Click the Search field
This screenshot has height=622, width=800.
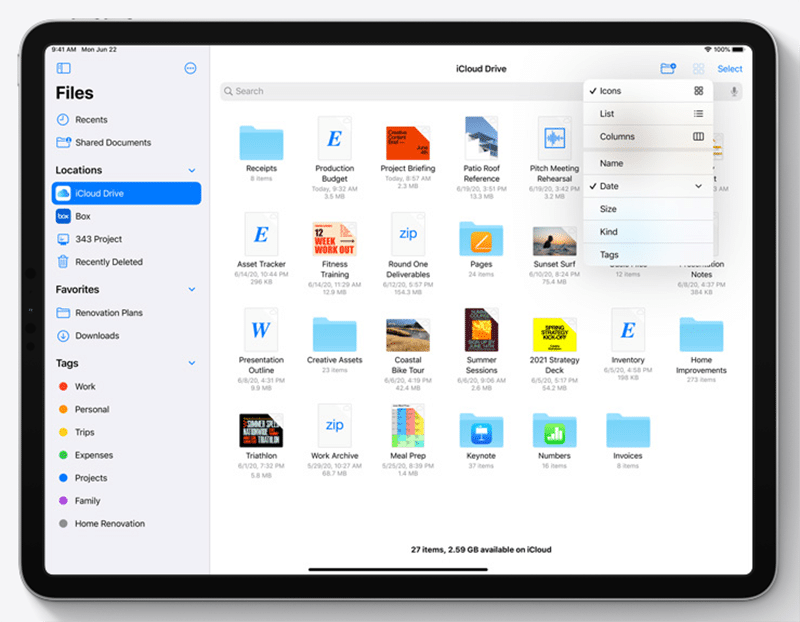pos(400,91)
